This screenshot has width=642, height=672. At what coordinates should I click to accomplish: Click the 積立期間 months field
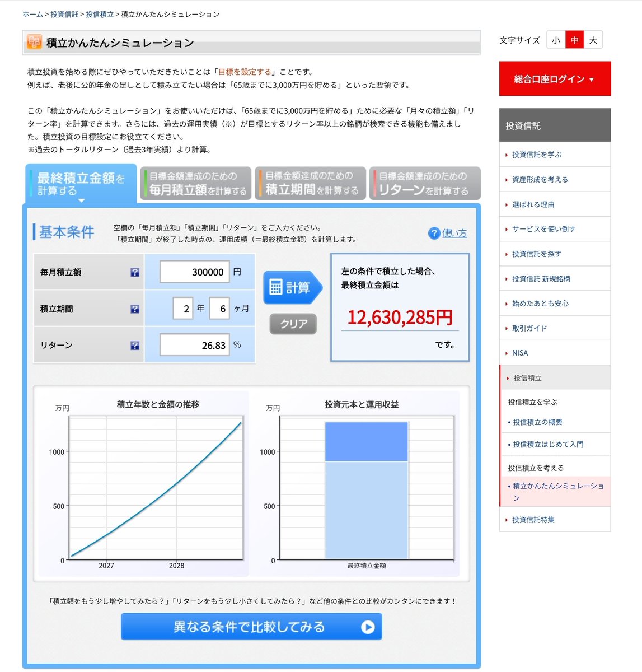[219, 309]
